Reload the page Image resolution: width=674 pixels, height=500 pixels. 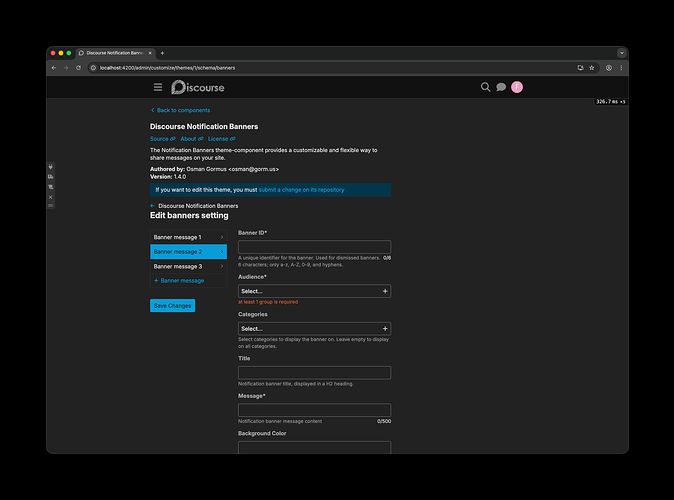78,68
